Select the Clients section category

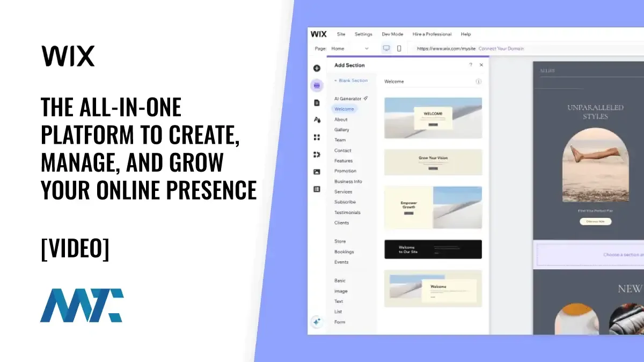point(341,223)
